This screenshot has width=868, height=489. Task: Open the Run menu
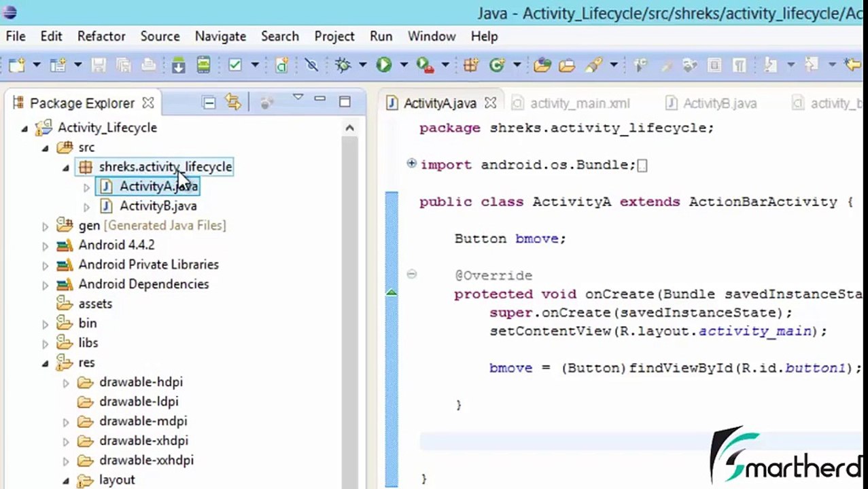[x=381, y=37]
